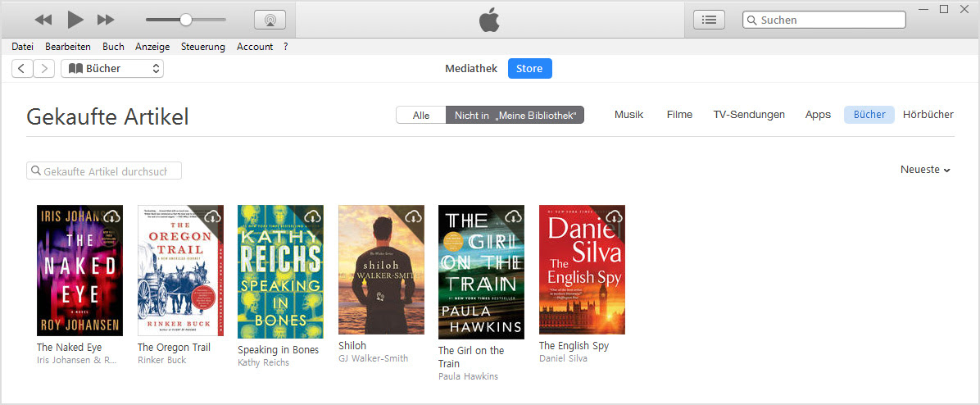Click author name Daniel Silva
This screenshot has width=980, height=405.
[563, 358]
